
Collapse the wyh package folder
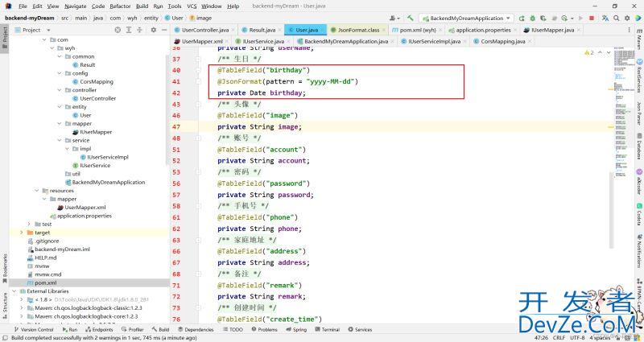pos(52,48)
